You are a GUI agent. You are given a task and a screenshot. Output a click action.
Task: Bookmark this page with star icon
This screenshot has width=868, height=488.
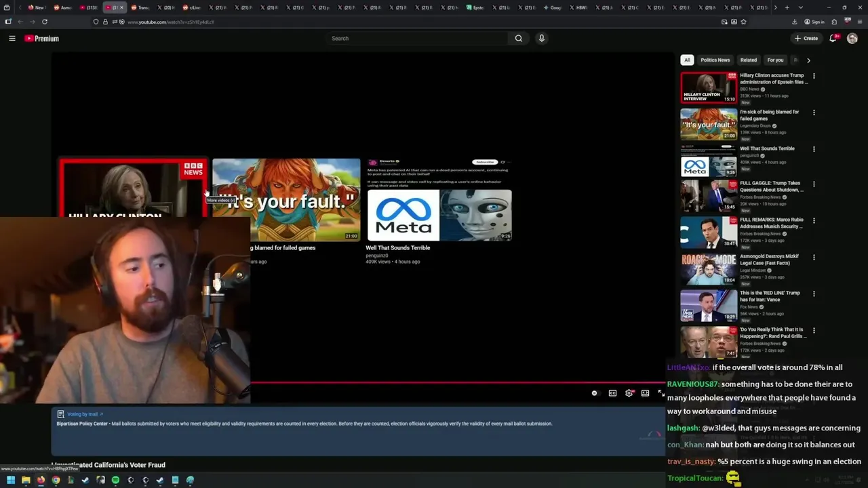coord(743,22)
